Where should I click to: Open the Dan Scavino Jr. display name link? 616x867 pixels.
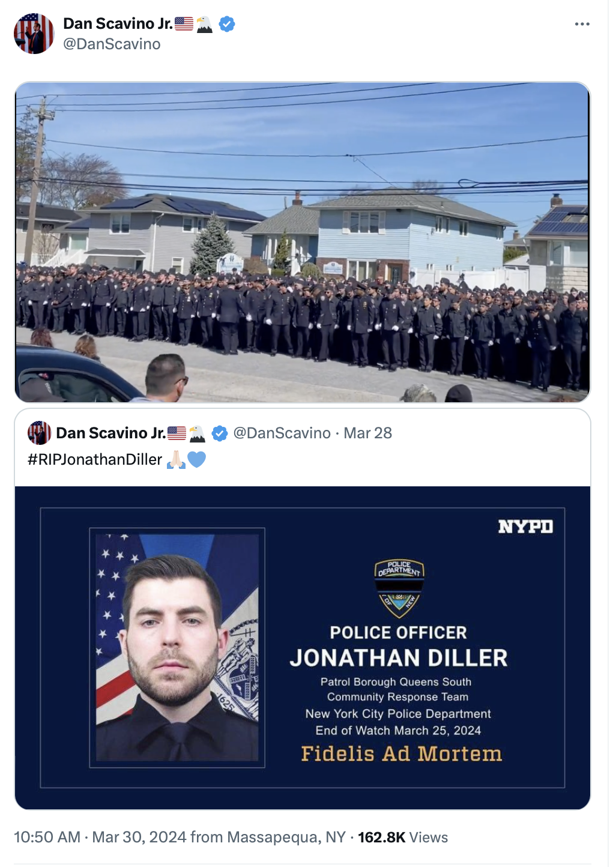click(118, 23)
